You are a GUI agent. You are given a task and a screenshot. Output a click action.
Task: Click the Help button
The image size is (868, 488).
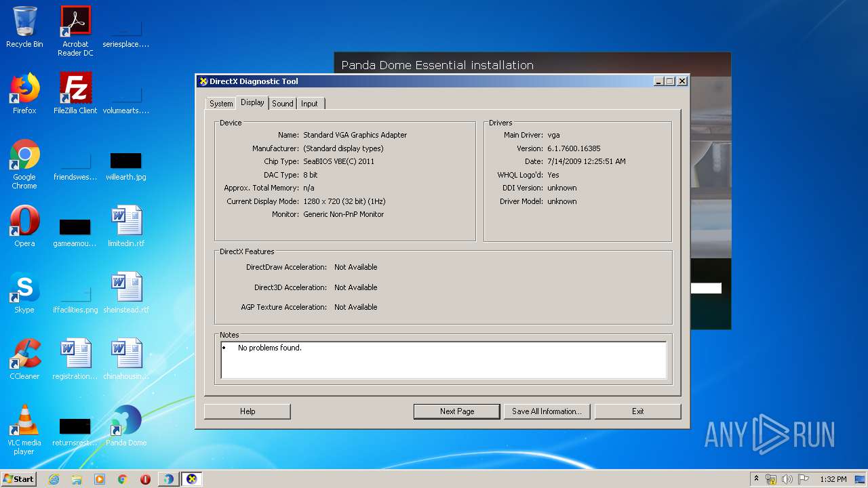pyautogui.click(x=248, y=411)
